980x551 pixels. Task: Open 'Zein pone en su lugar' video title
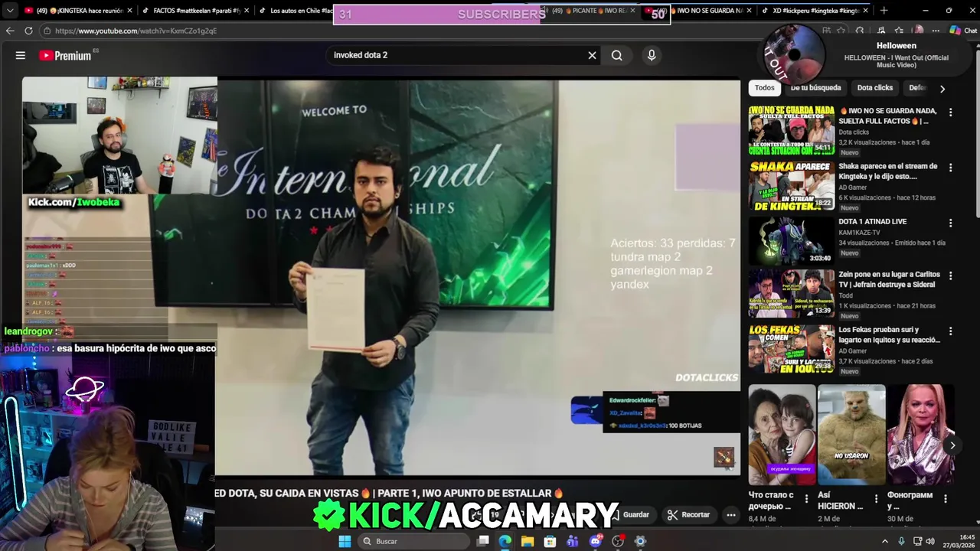[889, 279]
